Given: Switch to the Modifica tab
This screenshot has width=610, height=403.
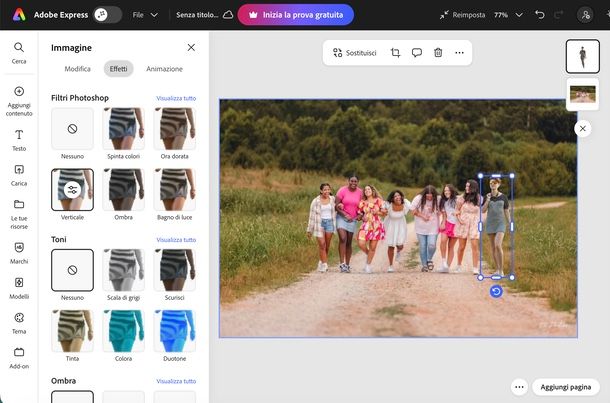Looking at the screenshot, I should [78, 69].
